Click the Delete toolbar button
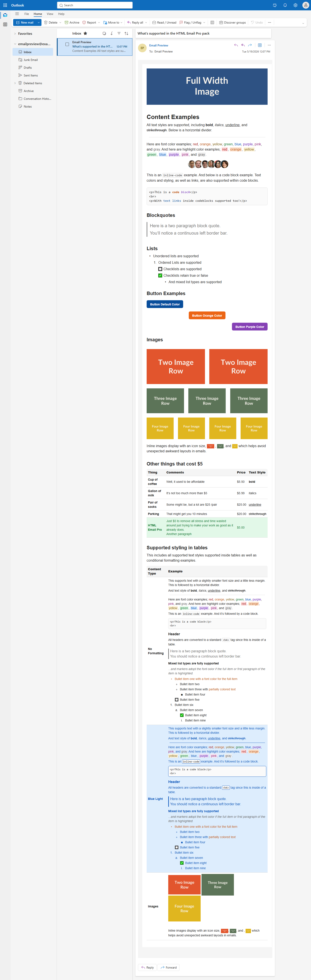The width and height of the screenshot is (311, 980). click(51, 22)
